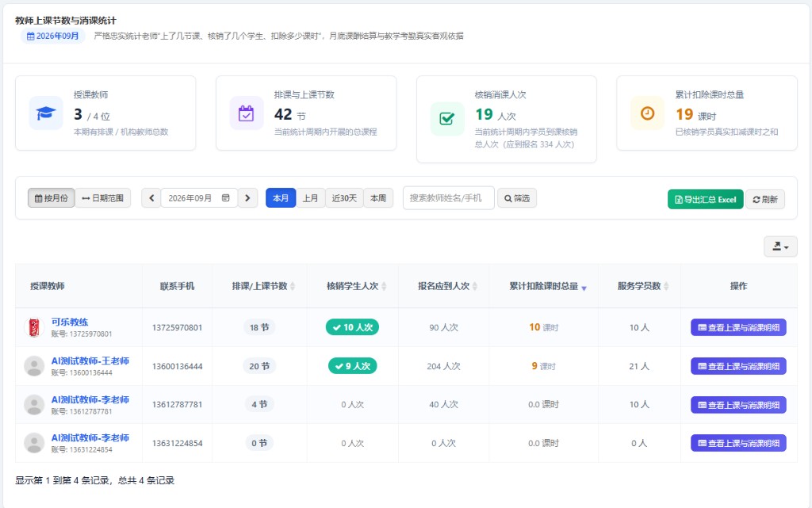Viewport: 812px width, 508px height.
Task: Click the 联系手机 column header
Action: pyautogui.click(x=177, y=286)
